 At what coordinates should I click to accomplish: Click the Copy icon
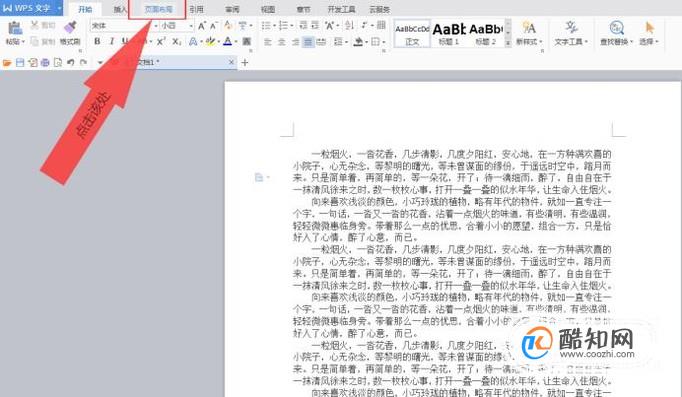click(34, 41)
